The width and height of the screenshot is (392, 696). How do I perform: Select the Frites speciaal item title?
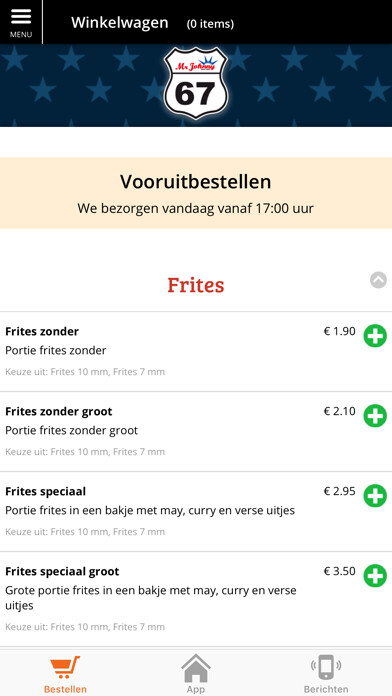[46, 492]
